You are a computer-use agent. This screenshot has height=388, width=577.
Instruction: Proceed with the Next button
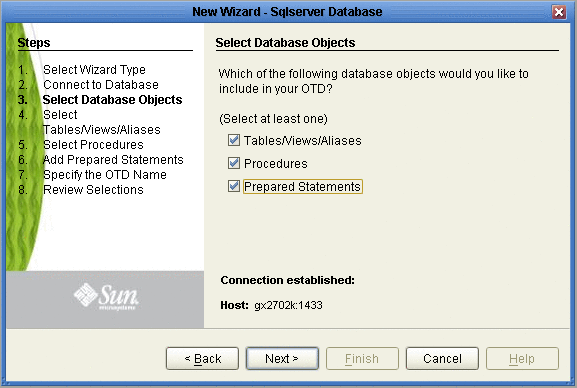tap(282, 358)
